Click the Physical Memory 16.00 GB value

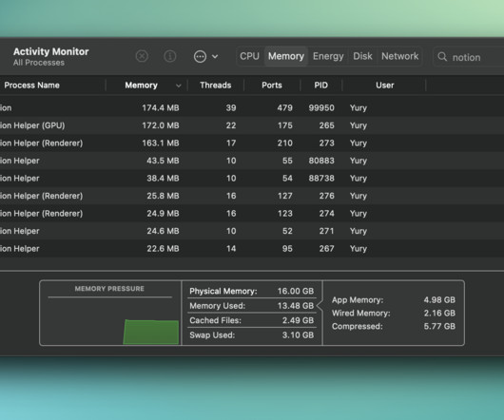(296, 291)
